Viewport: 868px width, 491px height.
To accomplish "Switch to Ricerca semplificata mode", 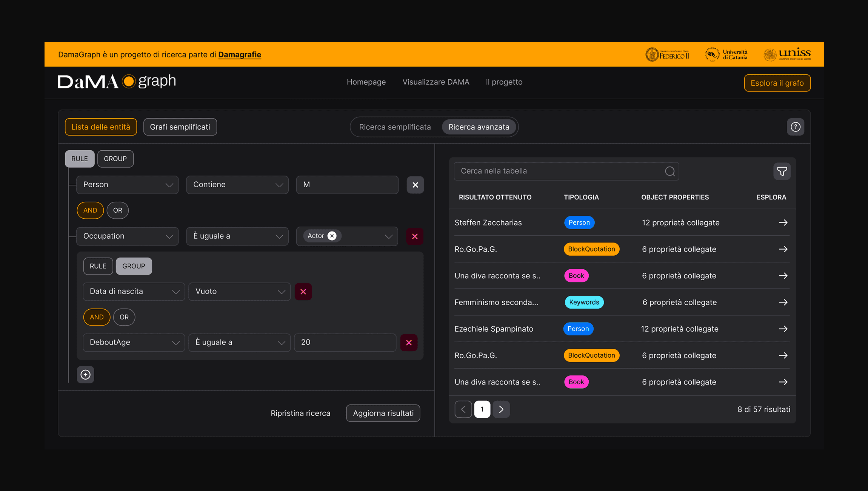I will coord(395,127).
